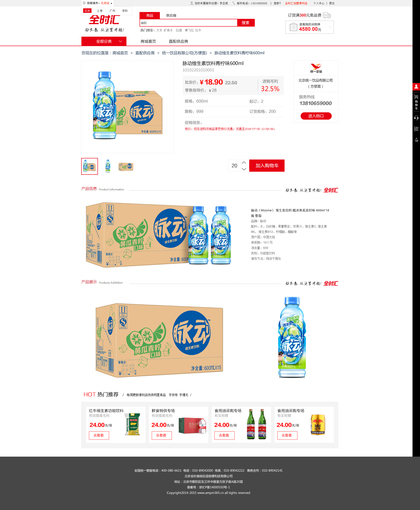This screenshot has width=420, height=510.
Task: Click the red search button
Action: (x=246, y=23)
